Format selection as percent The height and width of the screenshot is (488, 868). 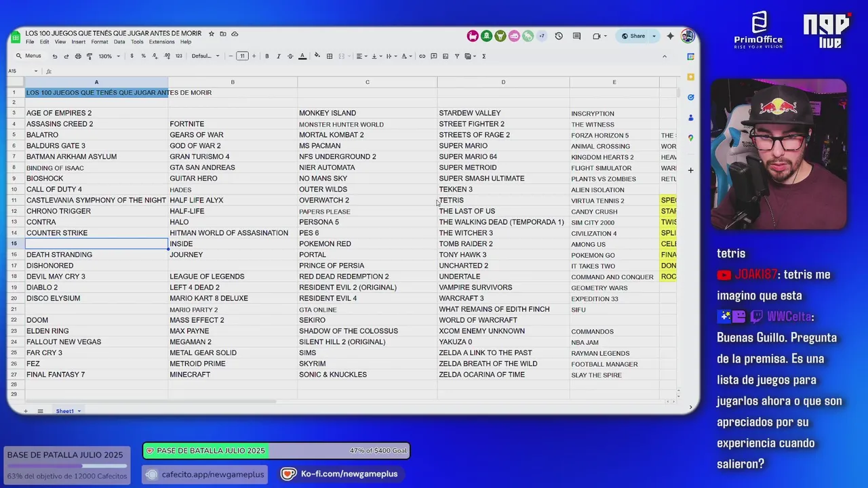click(x=143, y=56)
